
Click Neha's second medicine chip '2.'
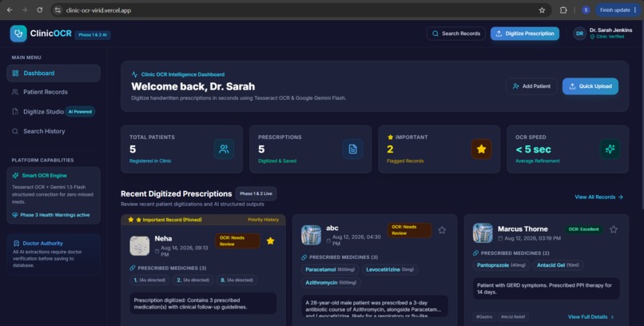click(193, 280)
